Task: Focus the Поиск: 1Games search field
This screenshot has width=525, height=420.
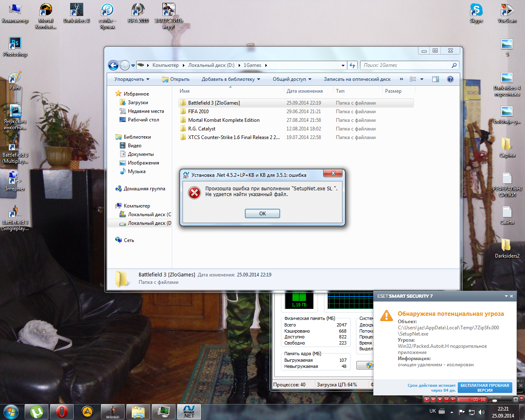Action: click(409, 65)
